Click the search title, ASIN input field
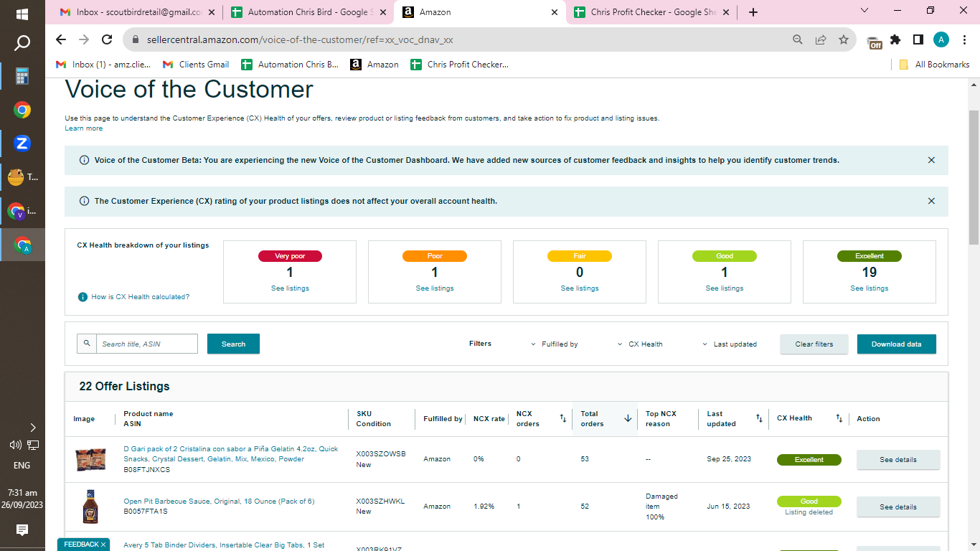This screenshot has width=980, height=551. pos(147,344)
